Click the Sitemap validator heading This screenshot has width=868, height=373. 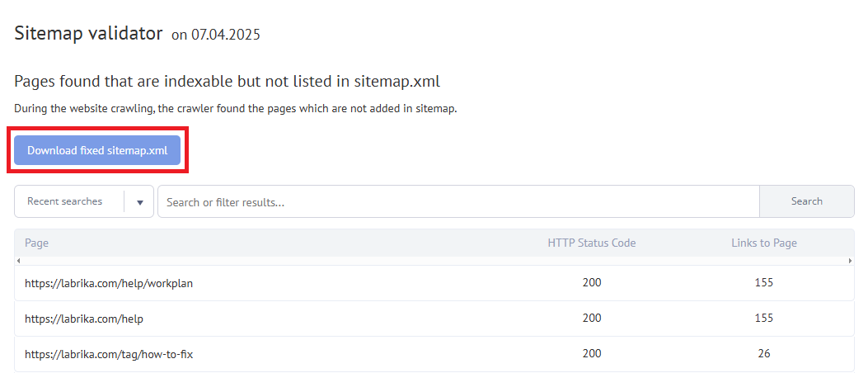tap(89, 34)
